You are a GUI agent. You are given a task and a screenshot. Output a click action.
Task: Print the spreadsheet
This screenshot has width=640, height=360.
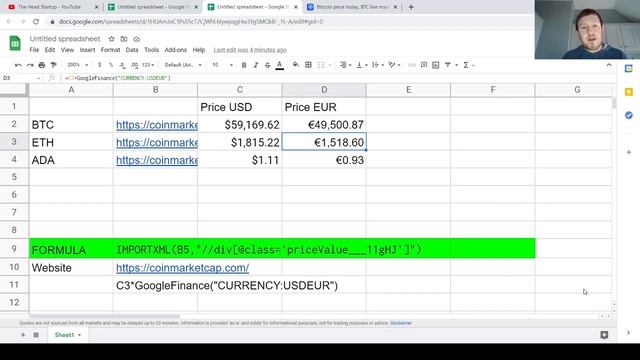[42, 65]
